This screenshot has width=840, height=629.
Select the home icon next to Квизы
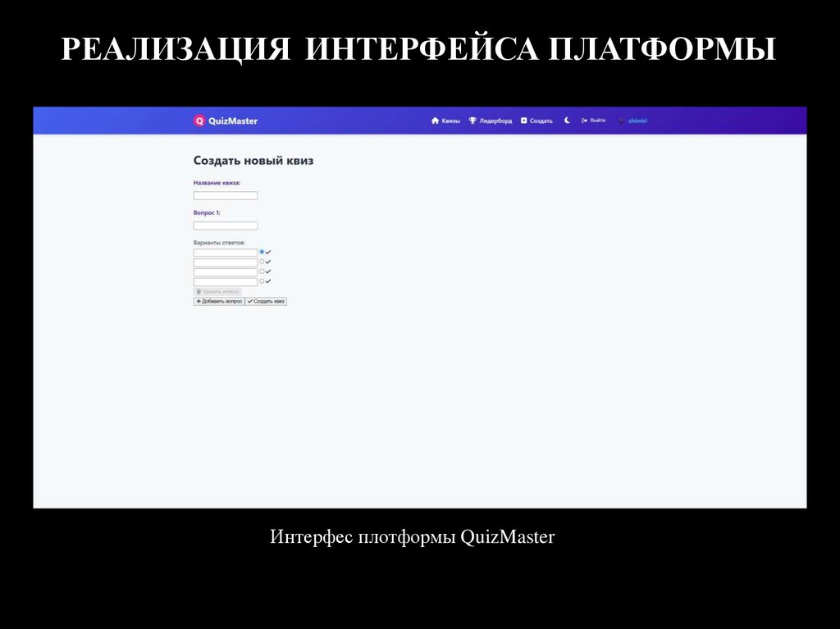point(436,121)
